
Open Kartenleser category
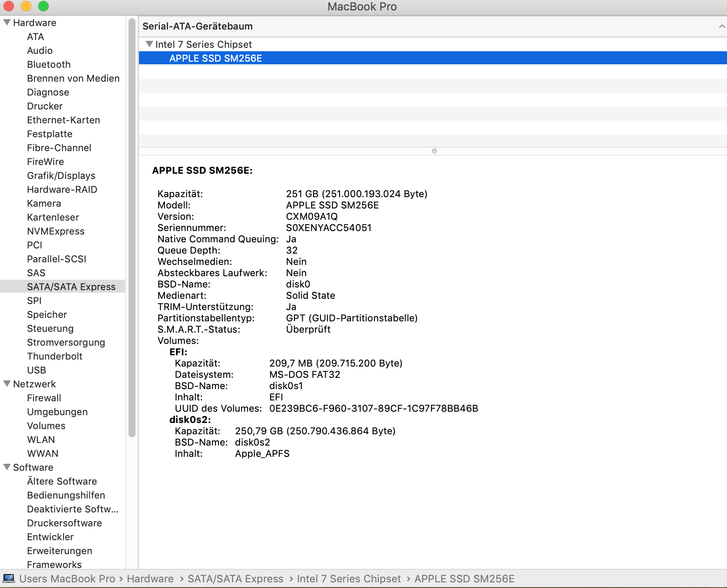(53, 218)
